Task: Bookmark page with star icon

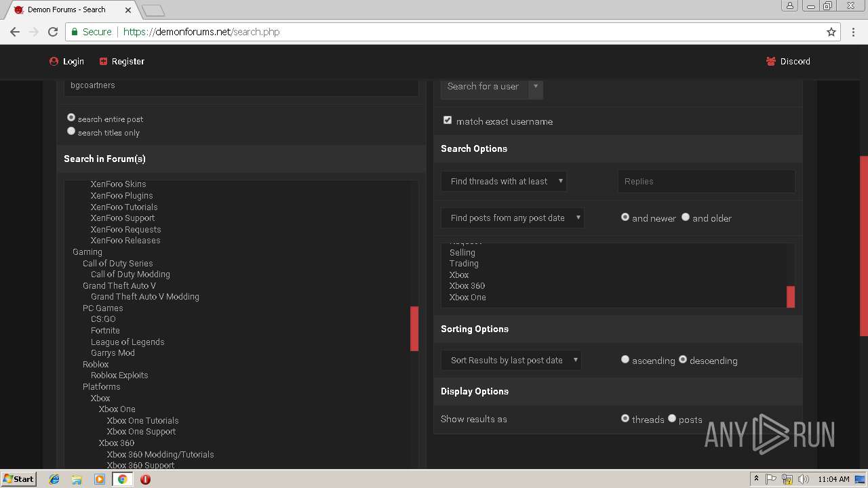Action: point(831,32)
